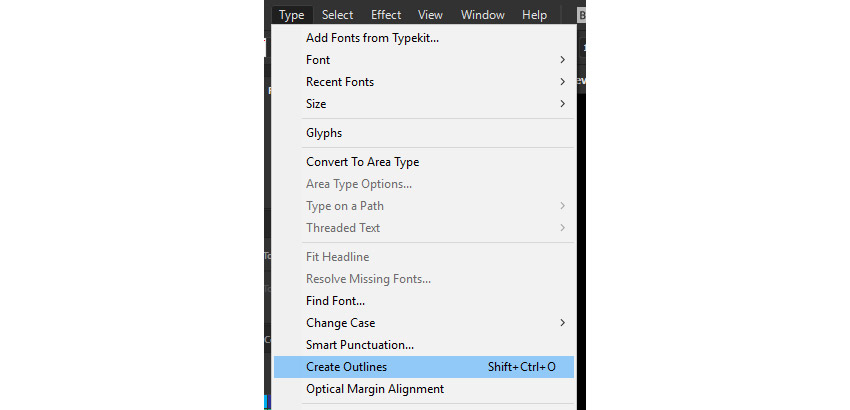This screenshot has height=410, width=850.
Task: Expand the Type on a Path submenu
Action: (x=344, y=206)
